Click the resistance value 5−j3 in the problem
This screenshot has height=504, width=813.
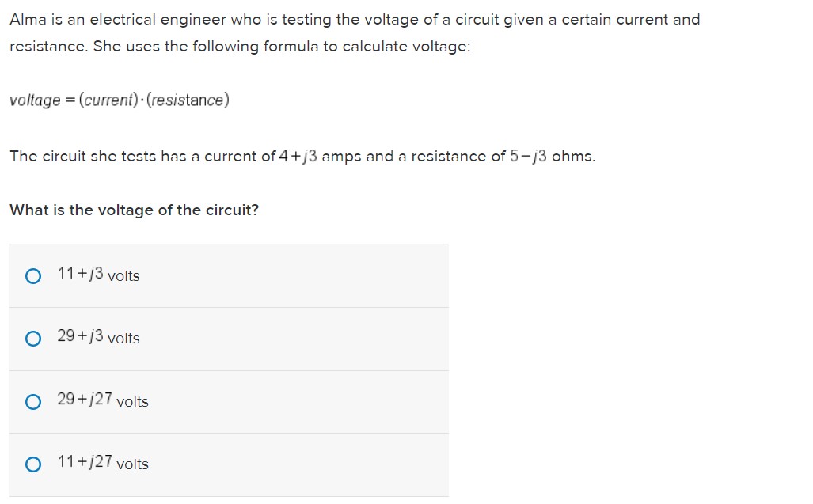point(528,156)
